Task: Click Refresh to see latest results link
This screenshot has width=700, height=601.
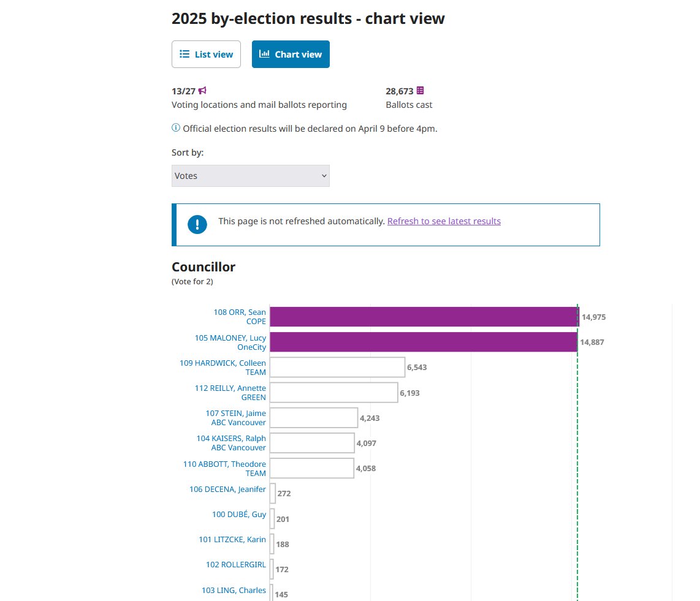Action: click(x=444, y=221)
